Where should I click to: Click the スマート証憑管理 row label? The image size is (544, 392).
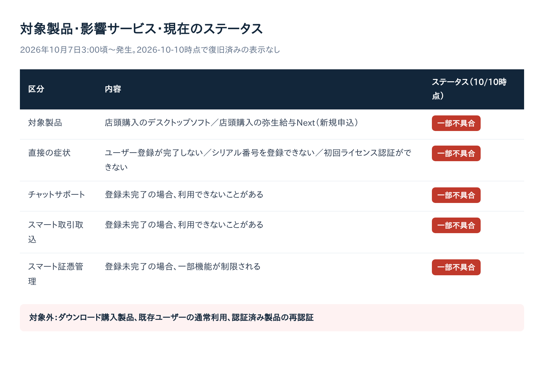tap(56, 274)
